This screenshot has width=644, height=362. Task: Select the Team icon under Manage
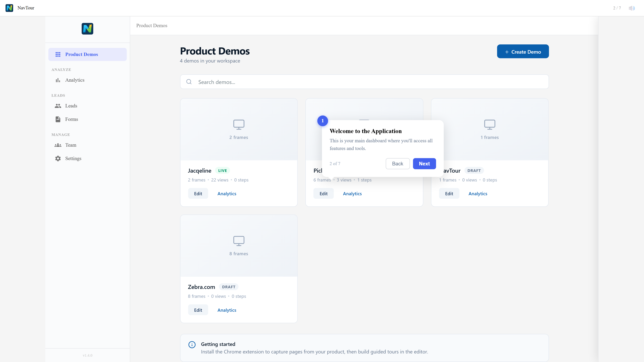click(58, 145)
